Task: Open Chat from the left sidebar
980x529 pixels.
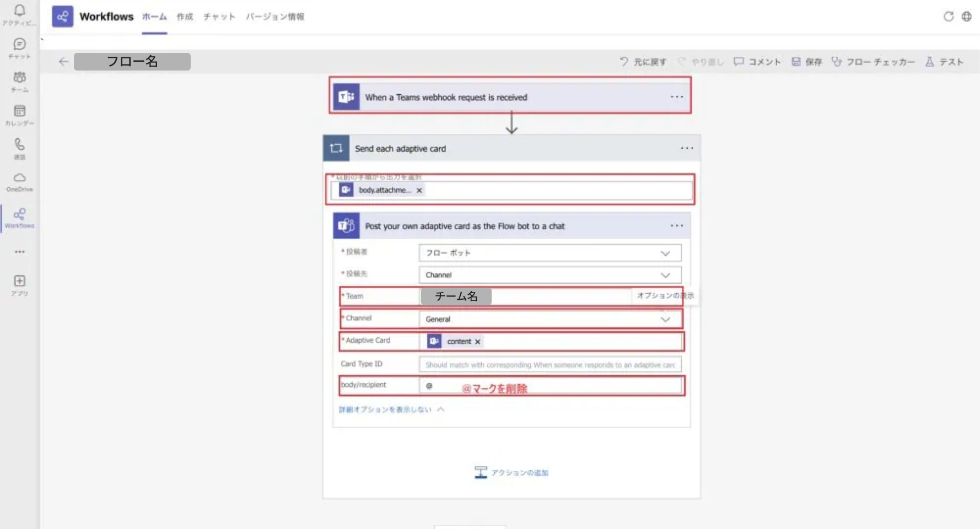Action: click(x=19, y=45)
